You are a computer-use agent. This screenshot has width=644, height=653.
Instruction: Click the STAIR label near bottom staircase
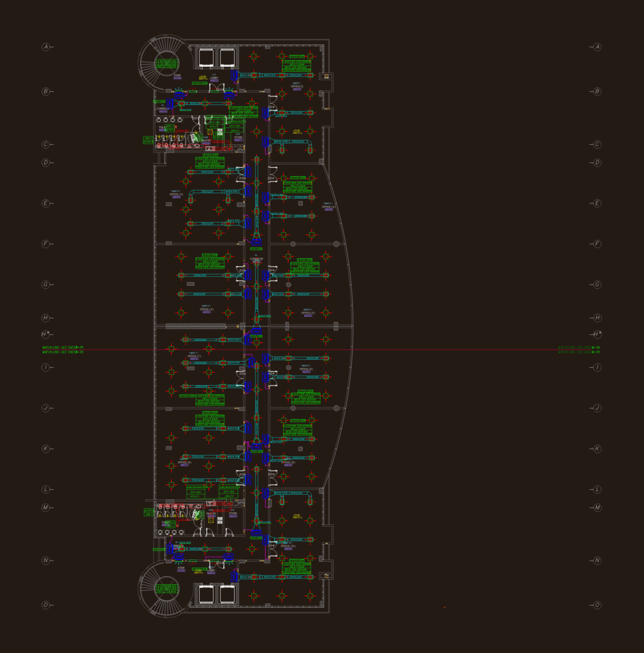[180, 568]
